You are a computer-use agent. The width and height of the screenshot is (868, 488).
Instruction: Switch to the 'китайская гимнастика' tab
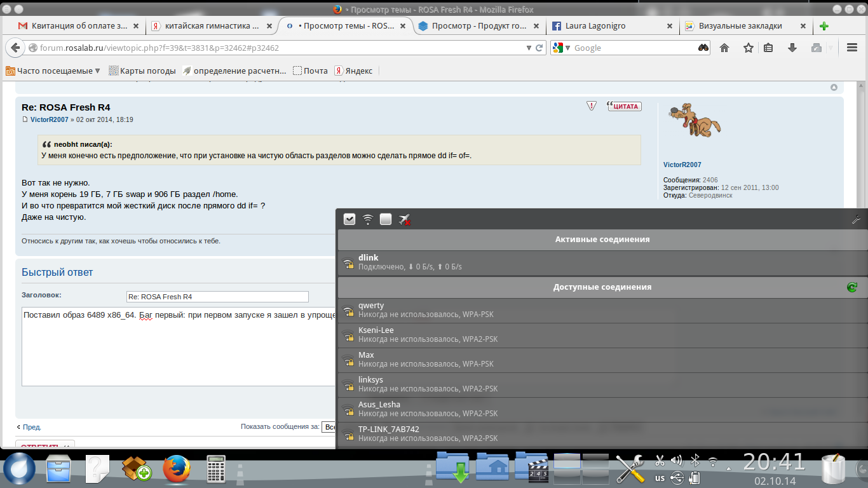point(213,26)
